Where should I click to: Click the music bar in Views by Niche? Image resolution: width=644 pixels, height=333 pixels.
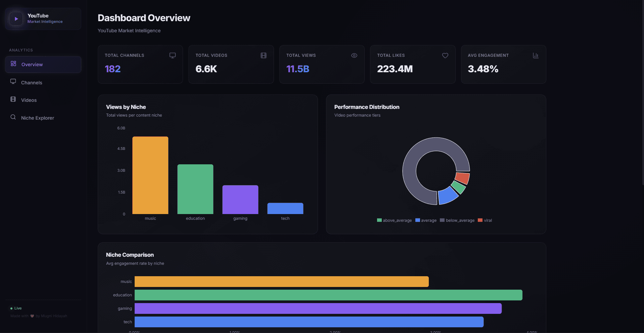click(x=150, y=175)
